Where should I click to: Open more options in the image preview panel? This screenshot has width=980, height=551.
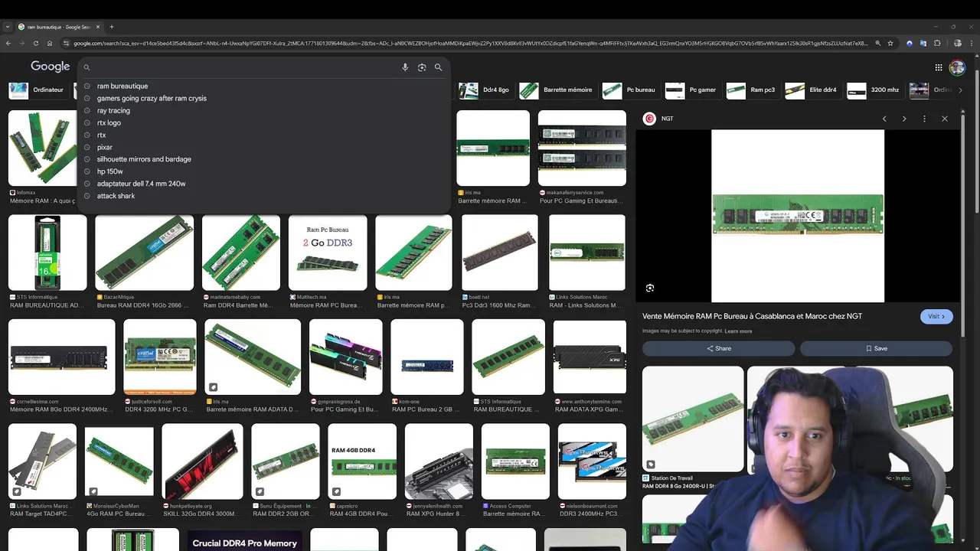[924, 119]
